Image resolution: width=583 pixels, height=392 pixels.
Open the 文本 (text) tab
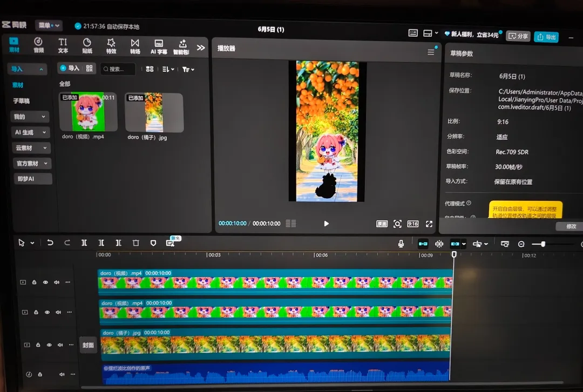(63, 46)
